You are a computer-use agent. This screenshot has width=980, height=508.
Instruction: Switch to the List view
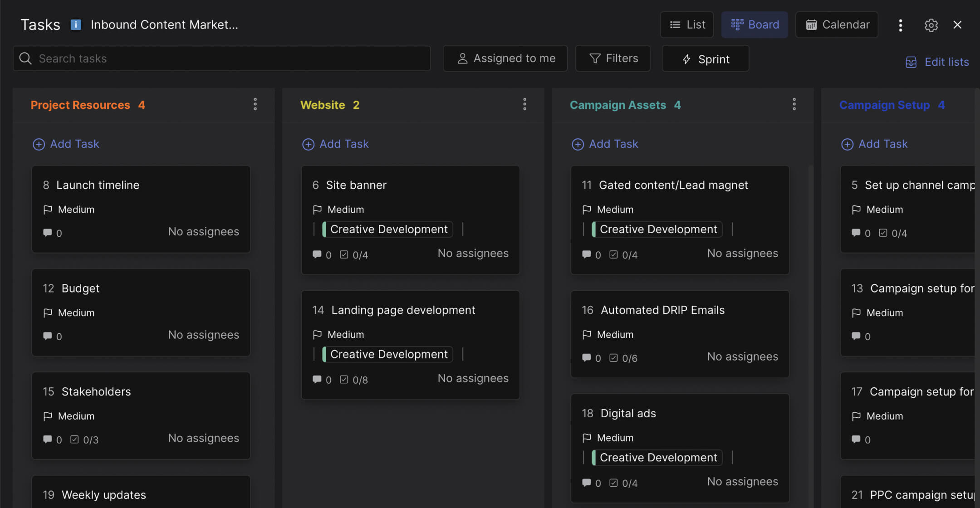pyautogui.click(x=686, y=24)
